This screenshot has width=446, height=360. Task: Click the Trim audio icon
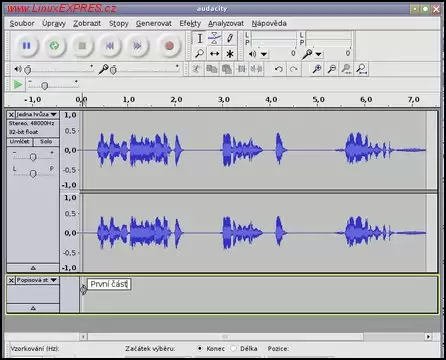241,69
